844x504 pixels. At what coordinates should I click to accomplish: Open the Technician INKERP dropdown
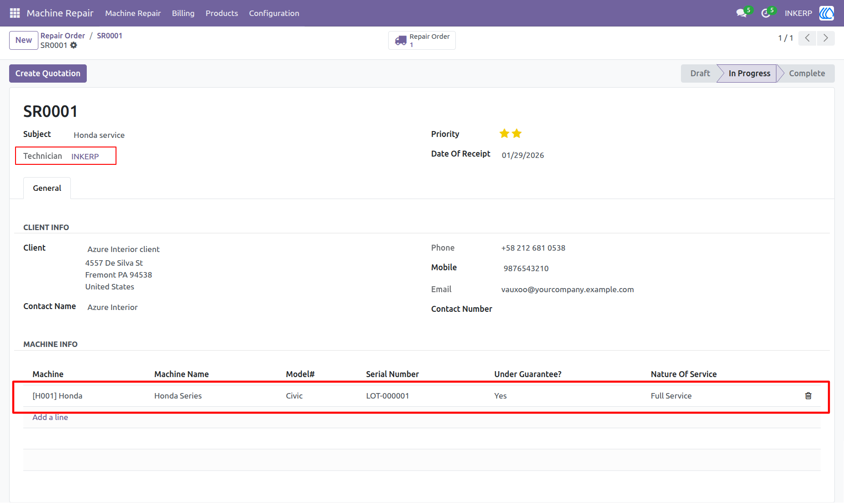(85, 157)
